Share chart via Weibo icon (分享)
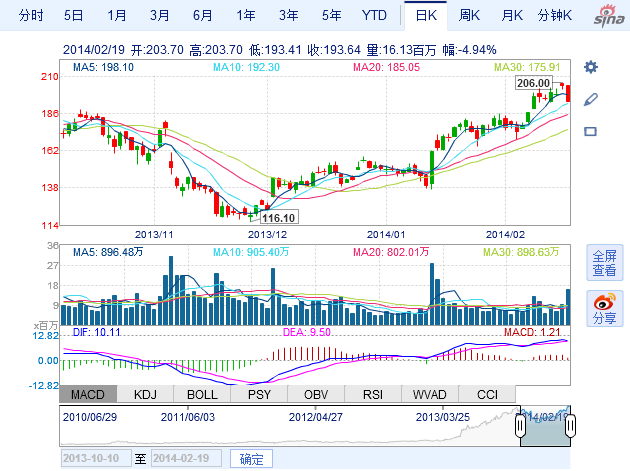This screenshot has height=471, width=630. point(603,309)
